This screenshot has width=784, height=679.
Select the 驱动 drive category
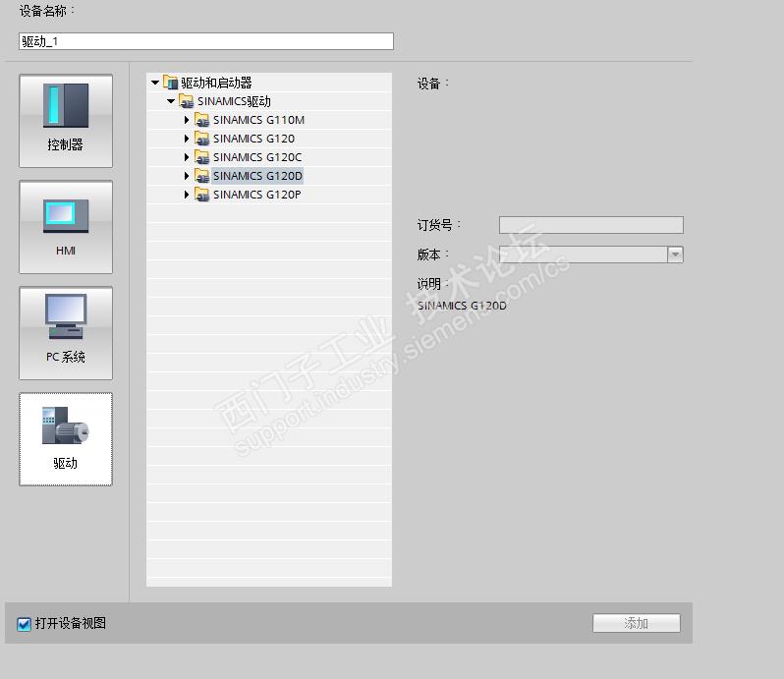pyautogui.click(x=66, y=439)
